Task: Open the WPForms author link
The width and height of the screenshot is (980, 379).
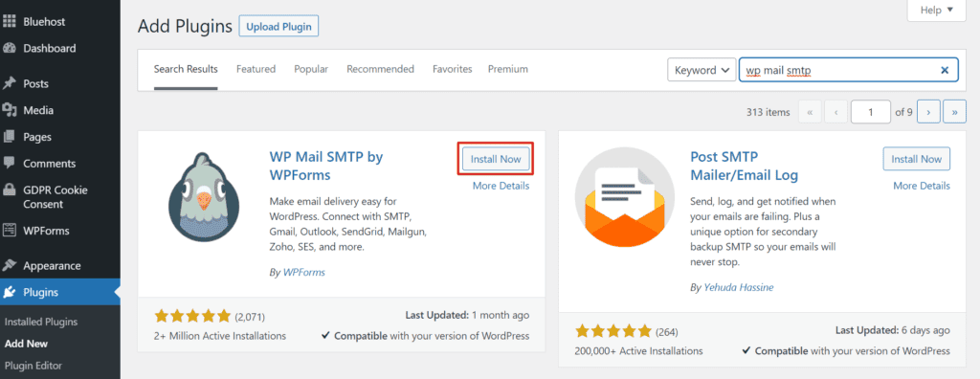Action: tap(304, 273)
